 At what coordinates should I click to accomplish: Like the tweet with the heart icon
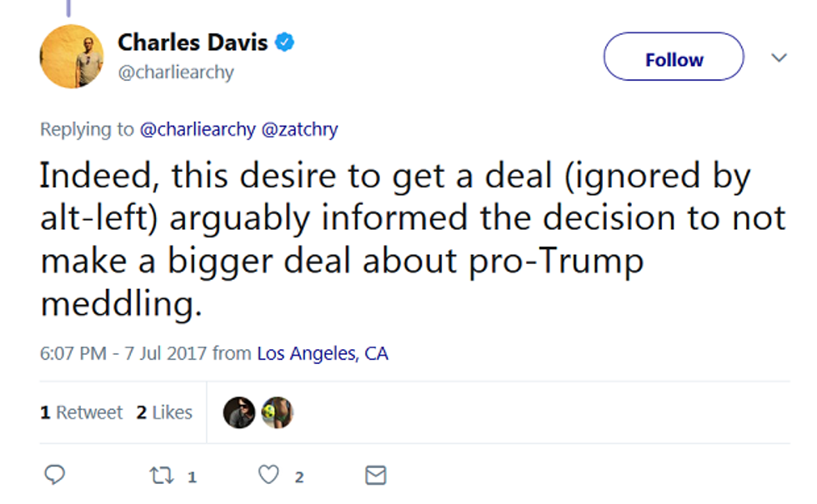[x=268, y=476]
